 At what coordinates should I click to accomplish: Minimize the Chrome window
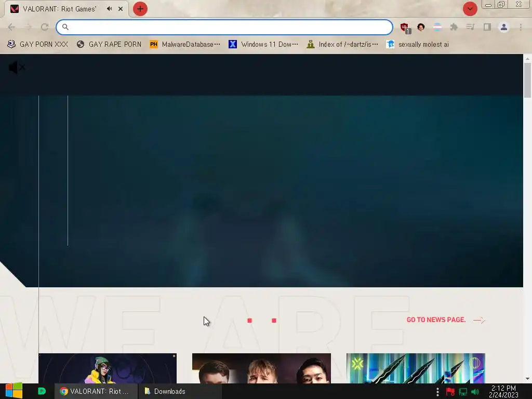pyautogui.click(x=488, y=5)
